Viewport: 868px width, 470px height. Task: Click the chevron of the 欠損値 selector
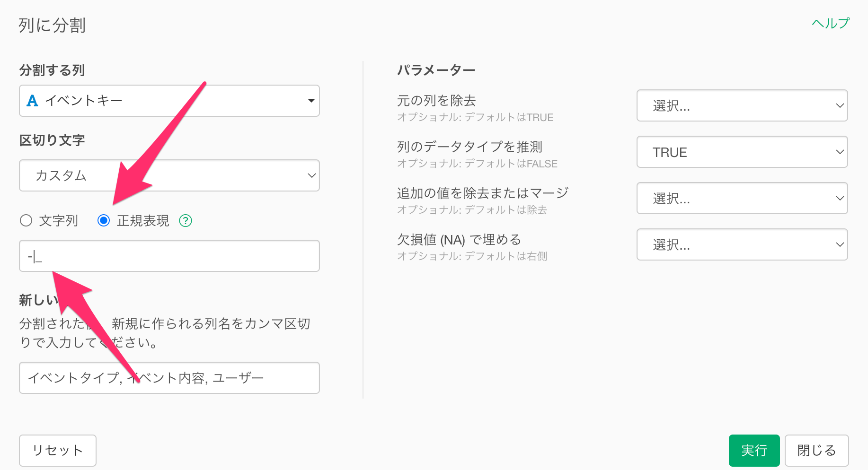(x=840, y=244)
